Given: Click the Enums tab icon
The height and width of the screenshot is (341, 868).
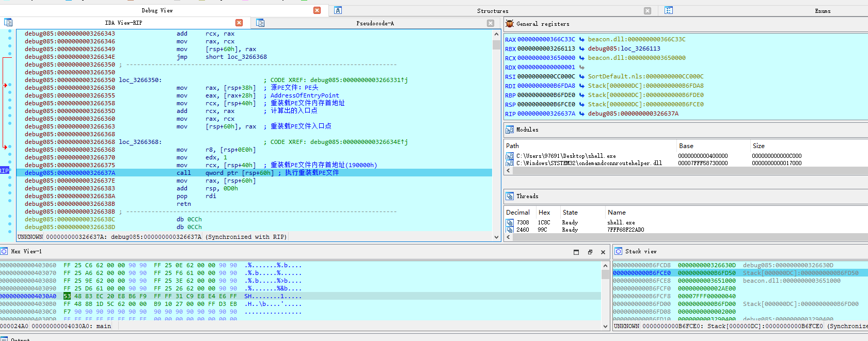Looking at the screenshot, I should (669, 10).
